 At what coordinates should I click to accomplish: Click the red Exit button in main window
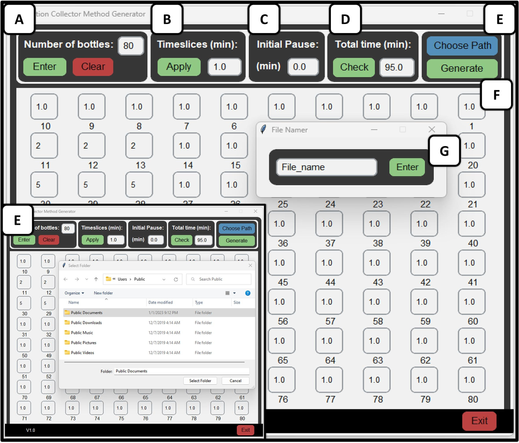(479, 421)
